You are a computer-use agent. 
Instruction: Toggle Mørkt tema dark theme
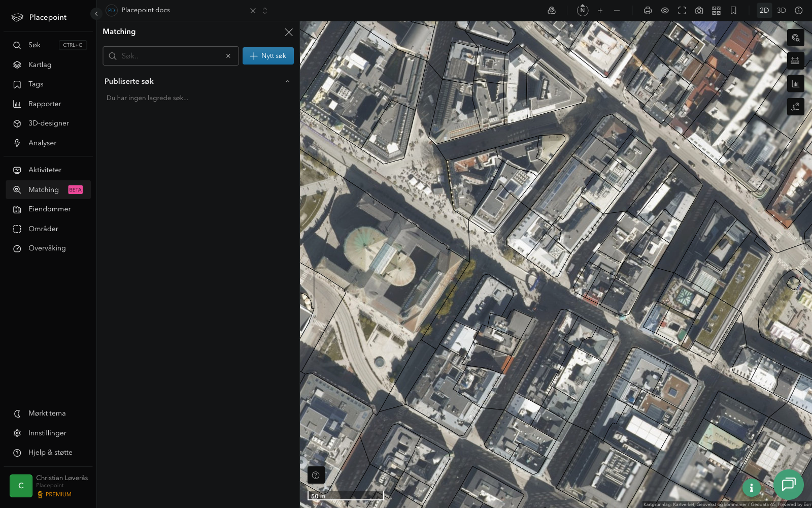(47, 414)
